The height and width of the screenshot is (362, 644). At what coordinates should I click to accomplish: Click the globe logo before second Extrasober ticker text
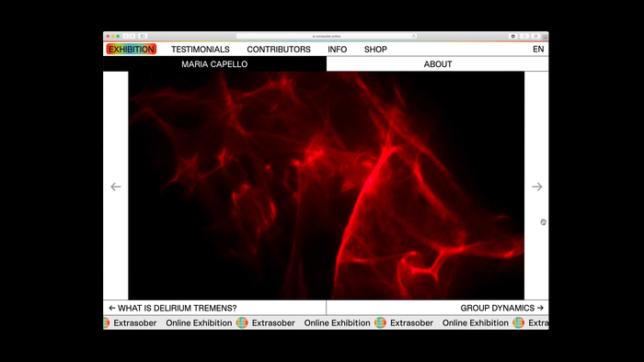(x=242, y=322)
